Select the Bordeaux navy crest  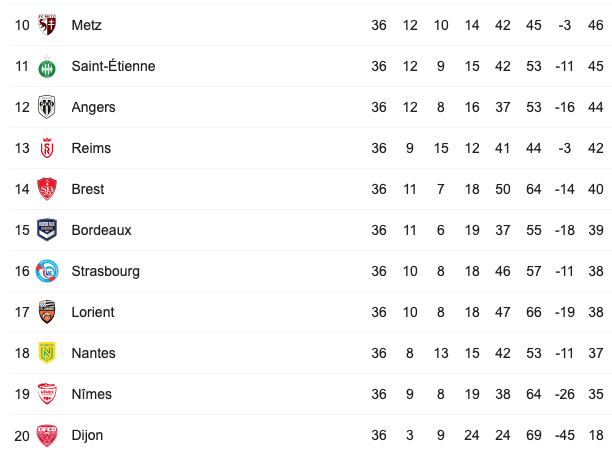(47, 230)
